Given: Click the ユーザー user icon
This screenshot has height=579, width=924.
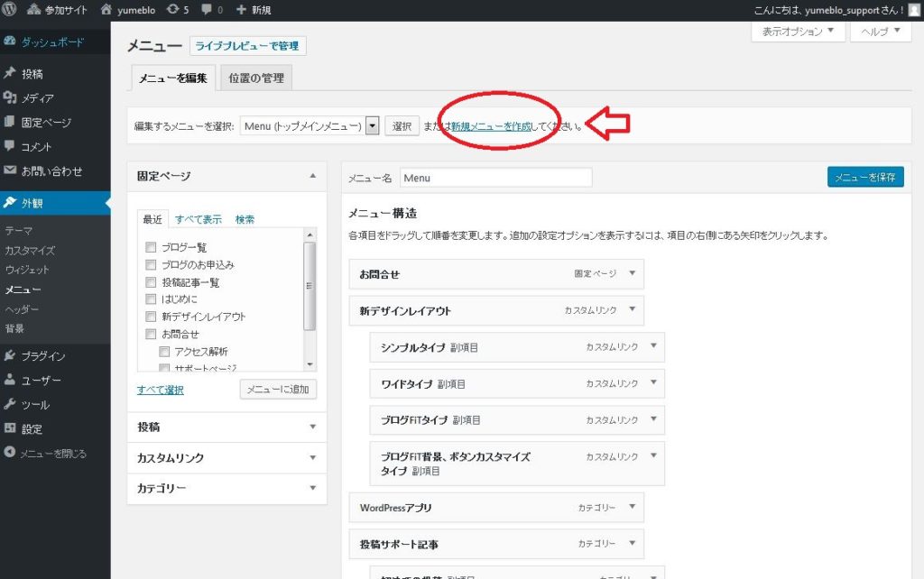Looking at the screenshot, I should click(9, 380).
